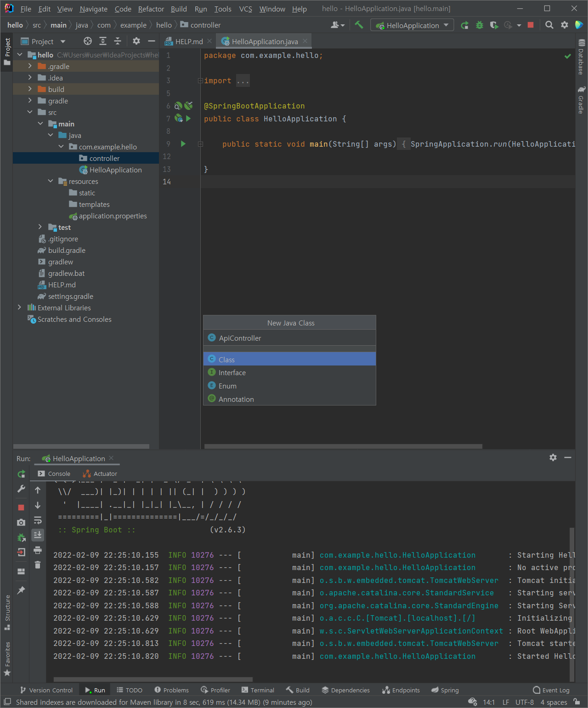Open IDE settings gear in top toolbar

coord(565,25)
